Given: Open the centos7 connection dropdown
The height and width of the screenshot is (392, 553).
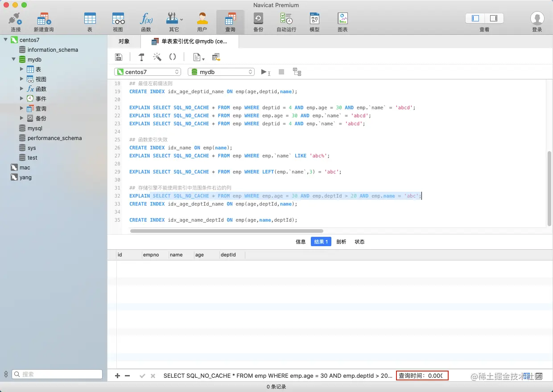Looking at the screenshot, I should tap(148, 72).
